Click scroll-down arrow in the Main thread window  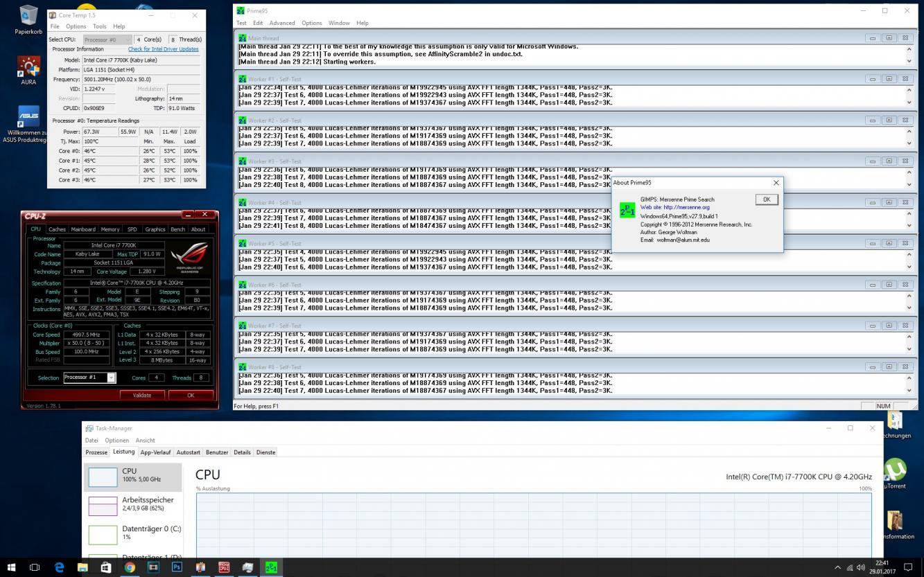coord(909,61)
